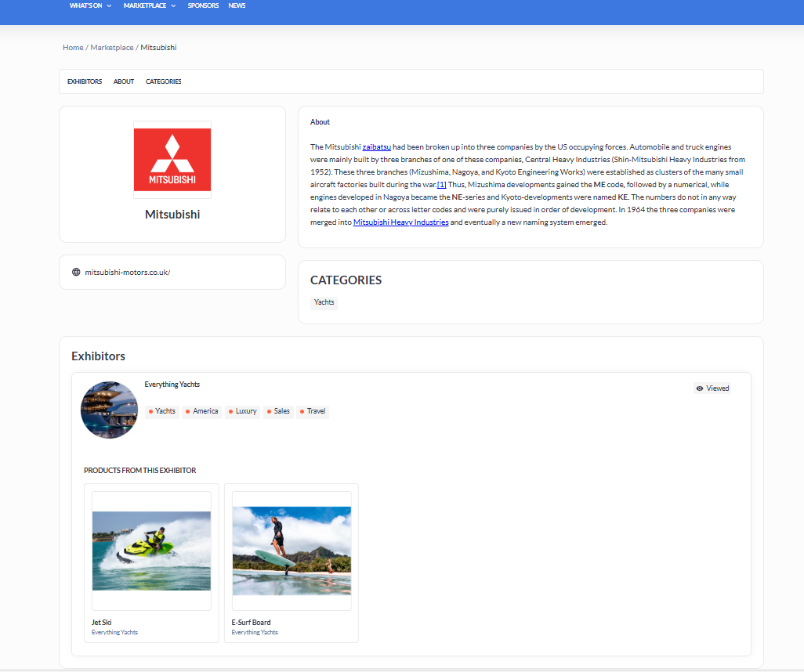This screenshot has width=804, height=672.
Task: Go to Home in breadcrumb
Action: coord(73,48)
